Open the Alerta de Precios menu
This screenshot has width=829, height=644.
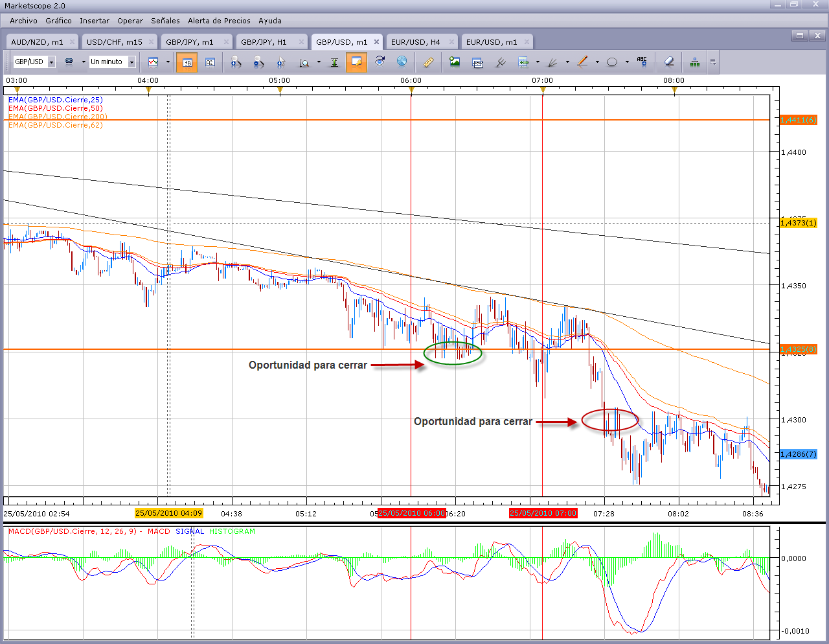pos(220,21)
